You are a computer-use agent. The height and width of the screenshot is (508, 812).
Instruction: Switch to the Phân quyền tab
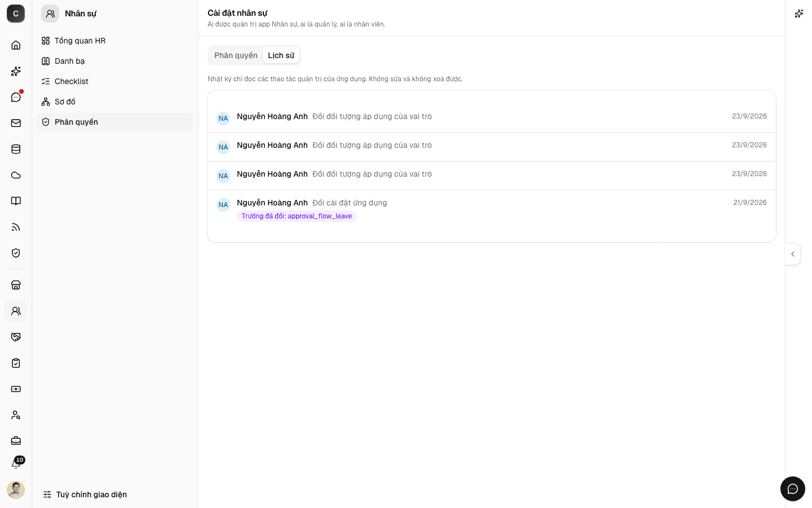(x=236, y=55)
